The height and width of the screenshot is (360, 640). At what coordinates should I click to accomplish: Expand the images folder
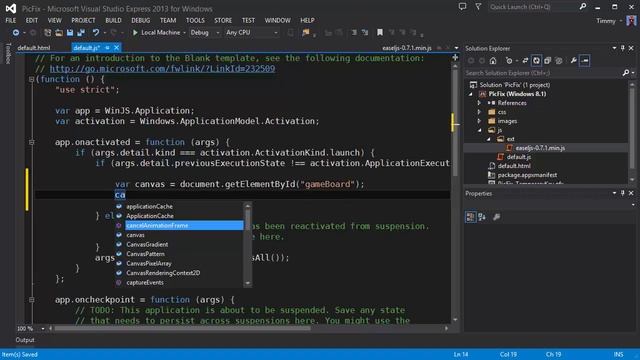[x=480, y=121]
